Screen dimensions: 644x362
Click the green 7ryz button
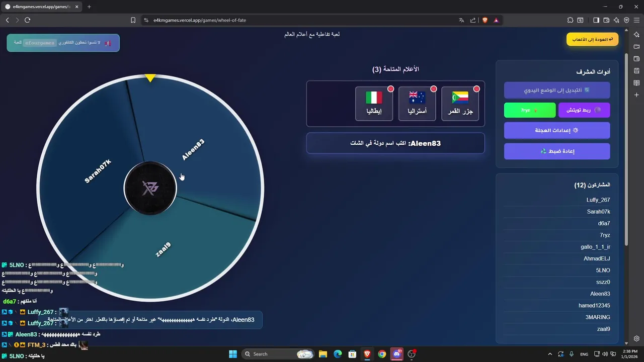tap(530, 110)
